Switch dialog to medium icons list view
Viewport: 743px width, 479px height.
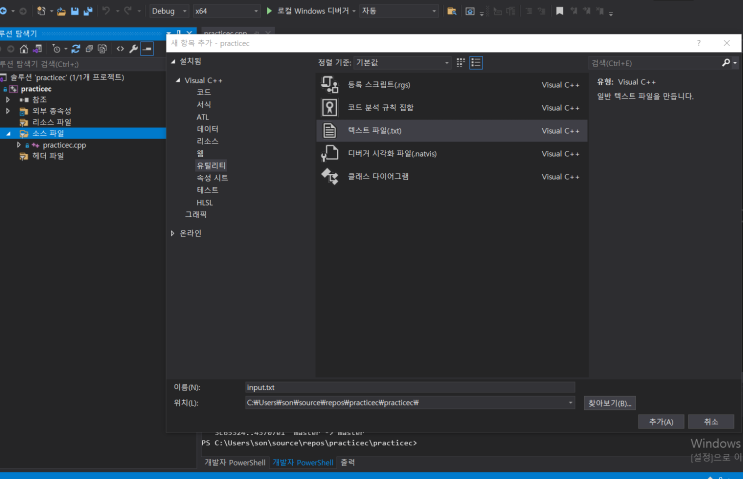click(476, 63)
